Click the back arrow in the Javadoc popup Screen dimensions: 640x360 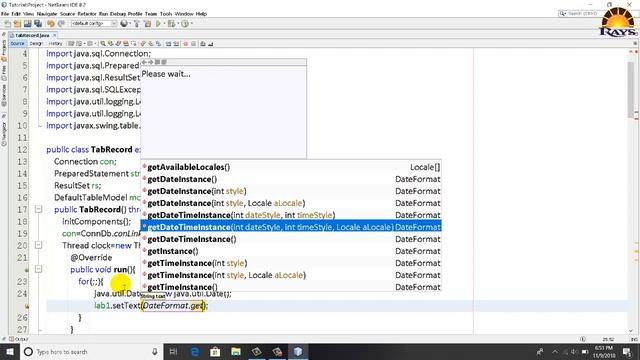(144, 62)
